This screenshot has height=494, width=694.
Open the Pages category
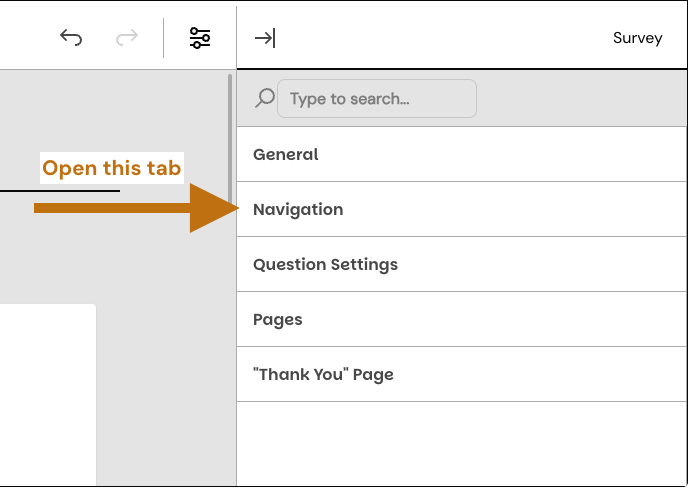coord(278,319)
